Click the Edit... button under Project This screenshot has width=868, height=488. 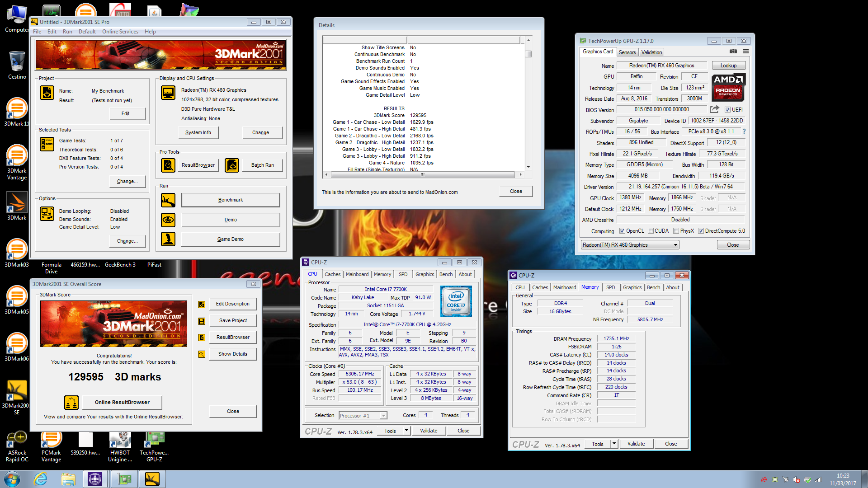[x=127, y=113]
